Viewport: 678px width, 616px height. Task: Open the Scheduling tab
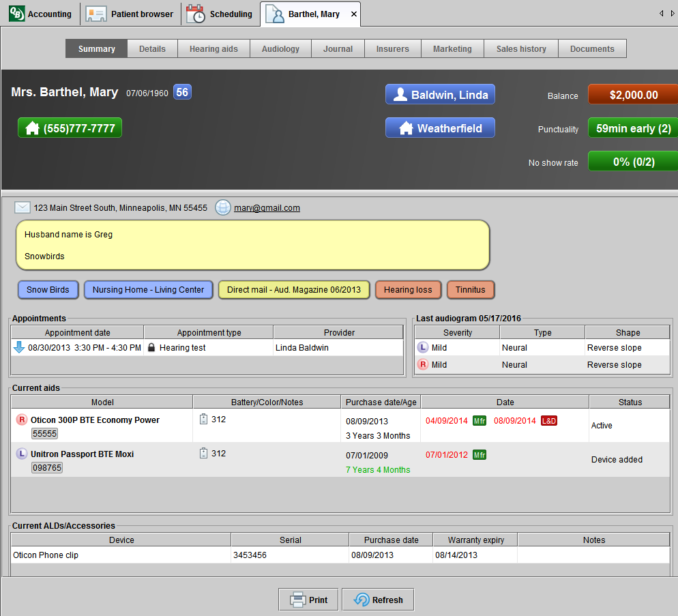(221, 14)
